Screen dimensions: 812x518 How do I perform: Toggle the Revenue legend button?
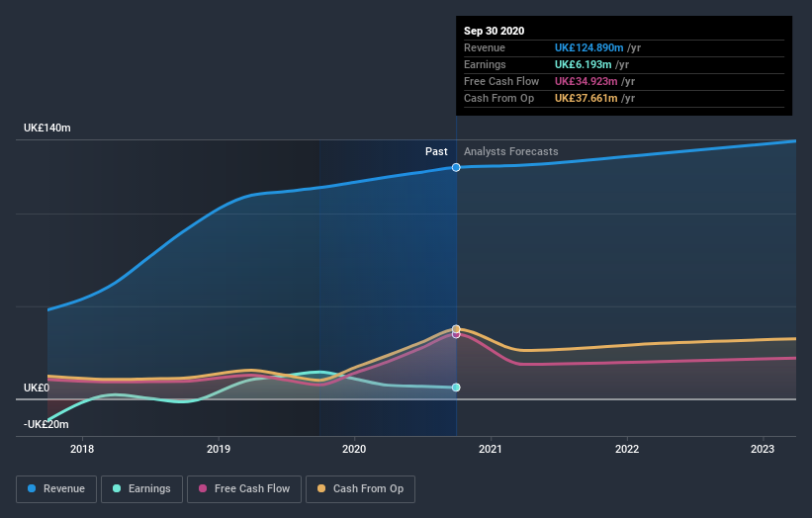[x=56, y=489]
